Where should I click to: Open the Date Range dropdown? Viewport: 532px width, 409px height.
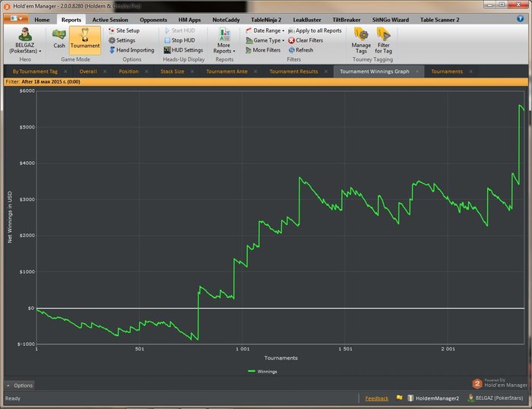tap(265, 30)
